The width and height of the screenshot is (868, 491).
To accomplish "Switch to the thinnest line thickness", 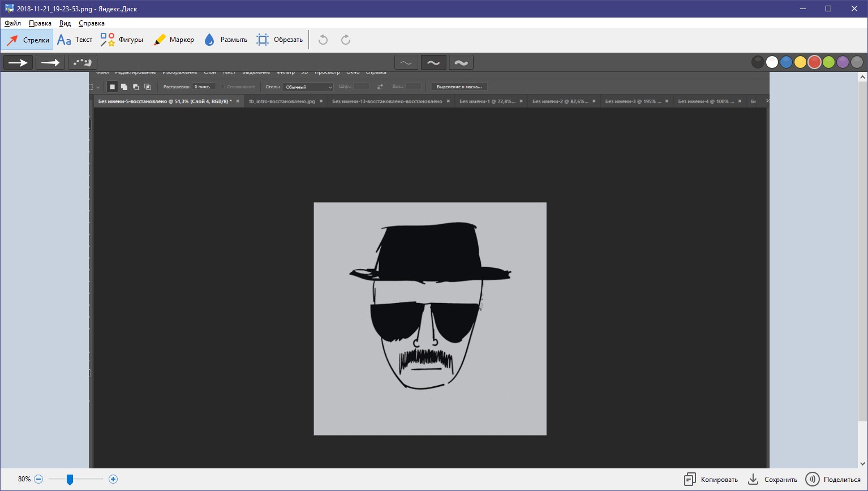I will click(x=406, y=63).
